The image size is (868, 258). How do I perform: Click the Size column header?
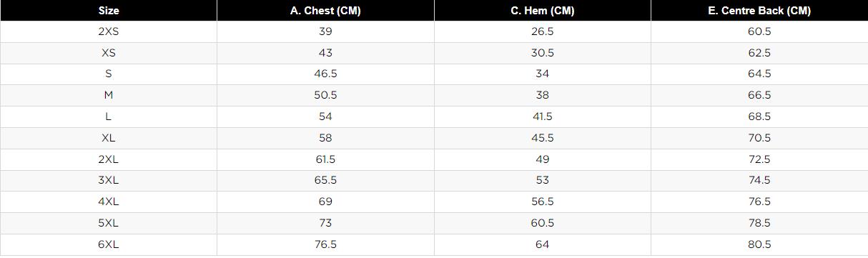click(109, 11)
